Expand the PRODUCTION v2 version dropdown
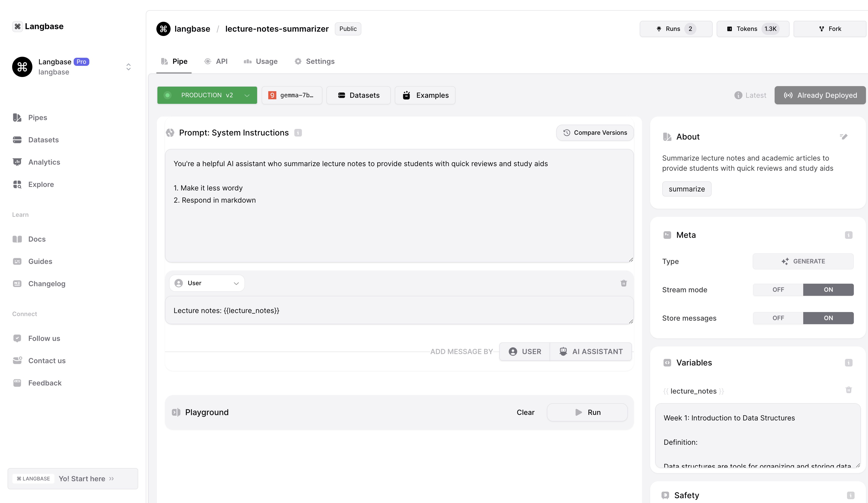Screen dimensions: 868x503 point(247,95)
